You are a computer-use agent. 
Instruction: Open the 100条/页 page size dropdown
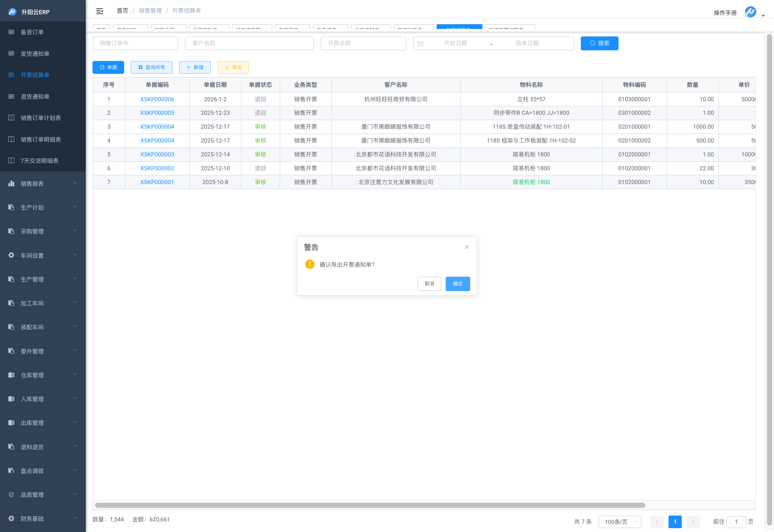620,522
